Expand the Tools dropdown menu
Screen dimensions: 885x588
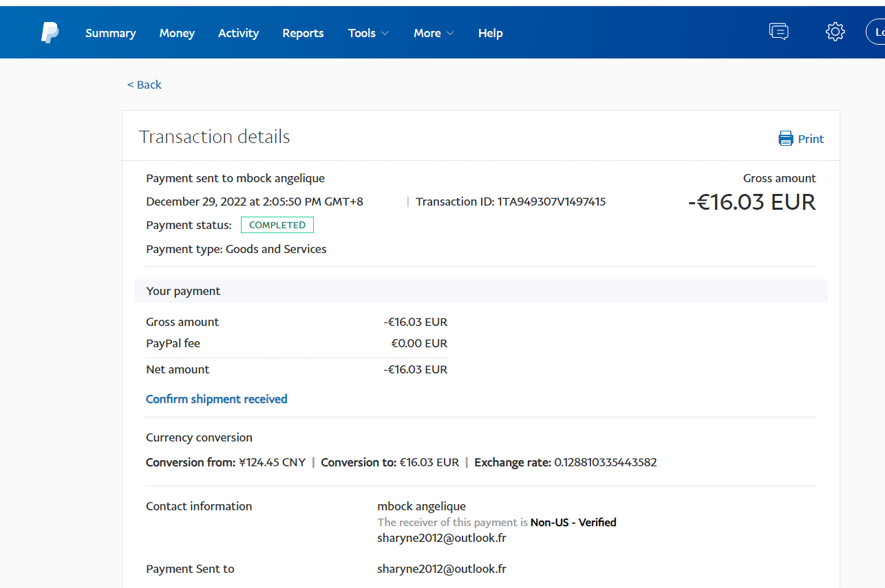point(368,33)
